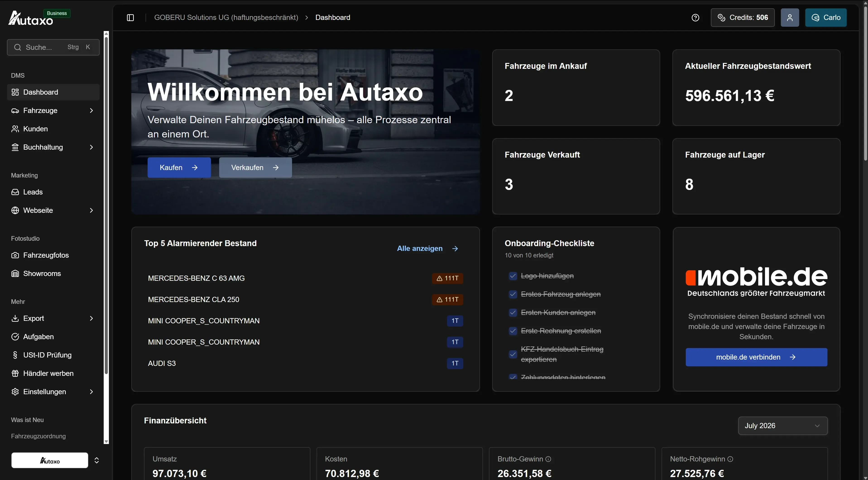
Task: Open Aufgaben in the sidebar
Action: 53,336
